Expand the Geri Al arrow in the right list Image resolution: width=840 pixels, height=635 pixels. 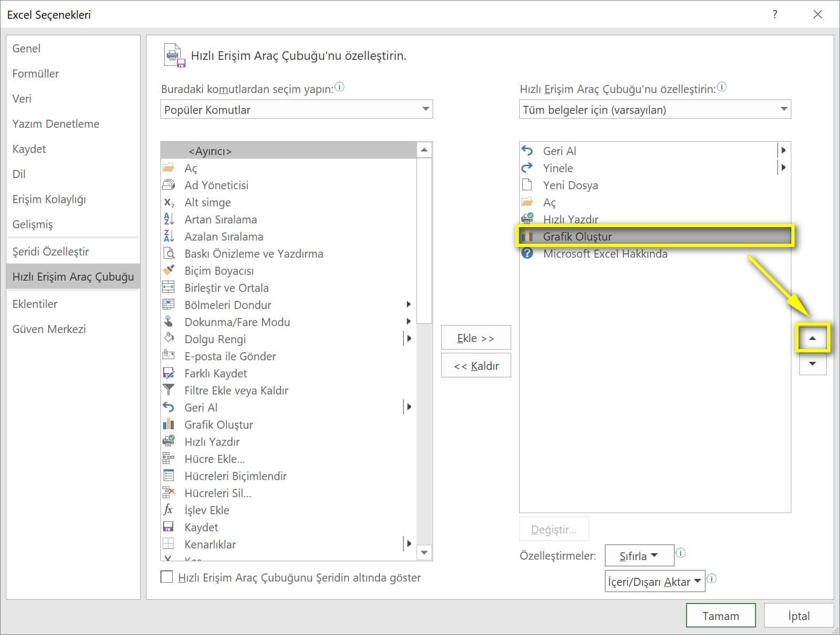click(x=783, y=150)
